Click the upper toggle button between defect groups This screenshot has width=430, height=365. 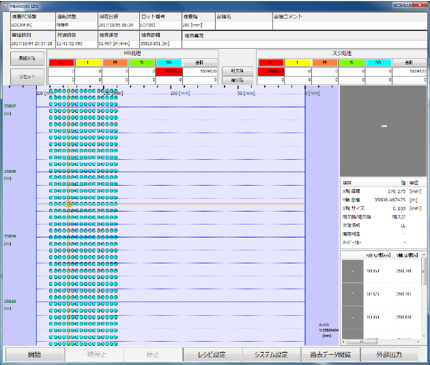[x=237, y=71]
